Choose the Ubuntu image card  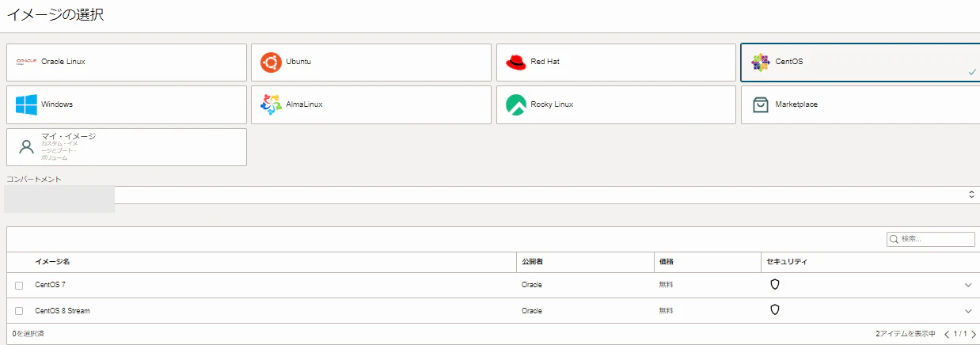click(371, 62)
